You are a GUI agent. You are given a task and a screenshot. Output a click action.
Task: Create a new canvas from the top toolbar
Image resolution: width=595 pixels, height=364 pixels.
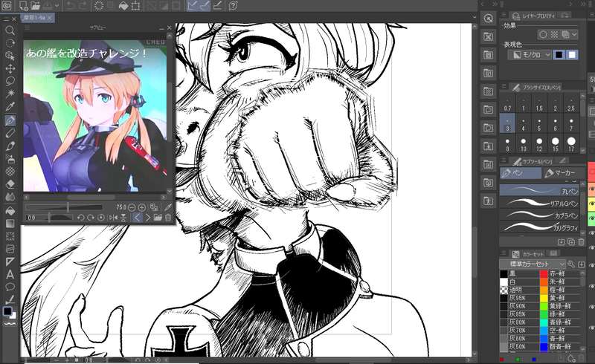23,5
